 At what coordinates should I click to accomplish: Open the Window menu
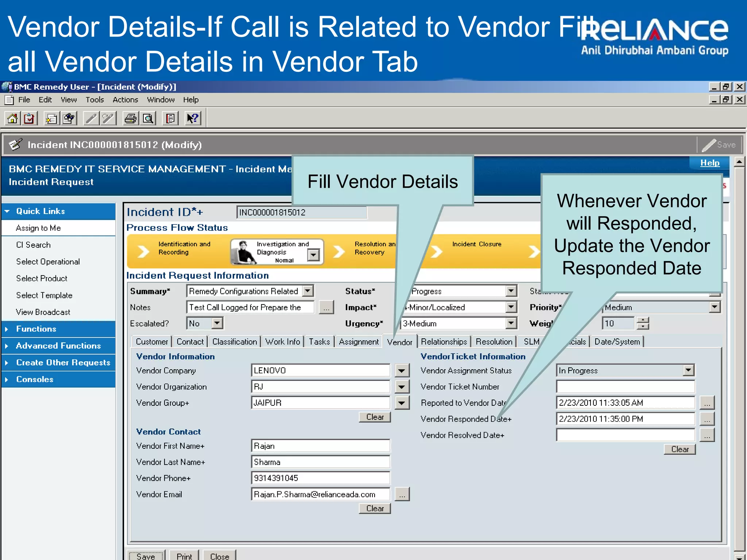tap(161, 100)
